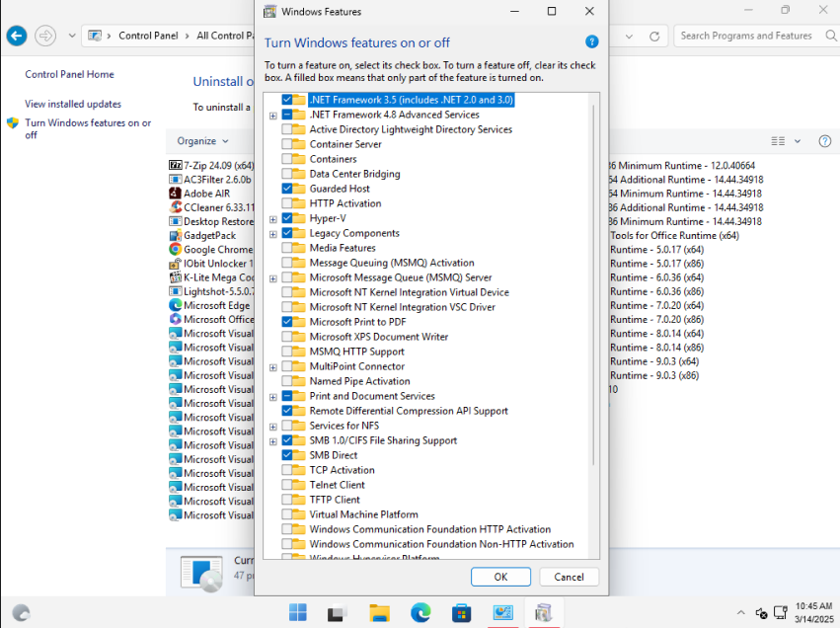Check the Containers feature checkbox

[x=286, y=159]
